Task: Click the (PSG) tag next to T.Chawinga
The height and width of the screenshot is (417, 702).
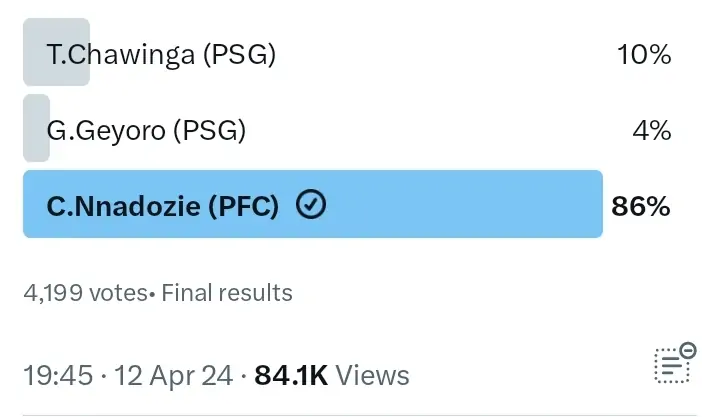Action: click(x=239, y=54)
